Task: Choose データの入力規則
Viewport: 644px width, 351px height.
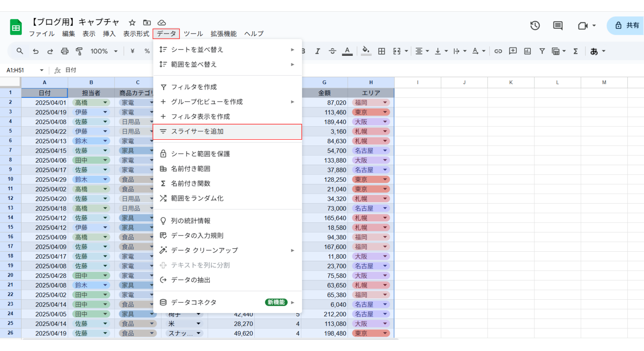Action: pos(227,236)
